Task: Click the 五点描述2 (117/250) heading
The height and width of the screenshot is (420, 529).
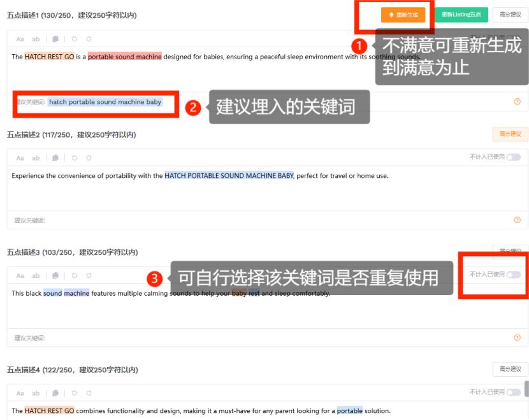Action: [x=71, y=134]
